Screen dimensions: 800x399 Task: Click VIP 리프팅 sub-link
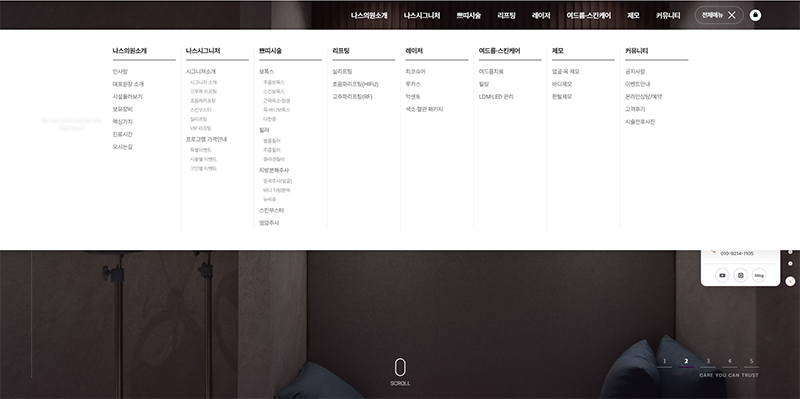pyautogui.click(x=201, y=129)
